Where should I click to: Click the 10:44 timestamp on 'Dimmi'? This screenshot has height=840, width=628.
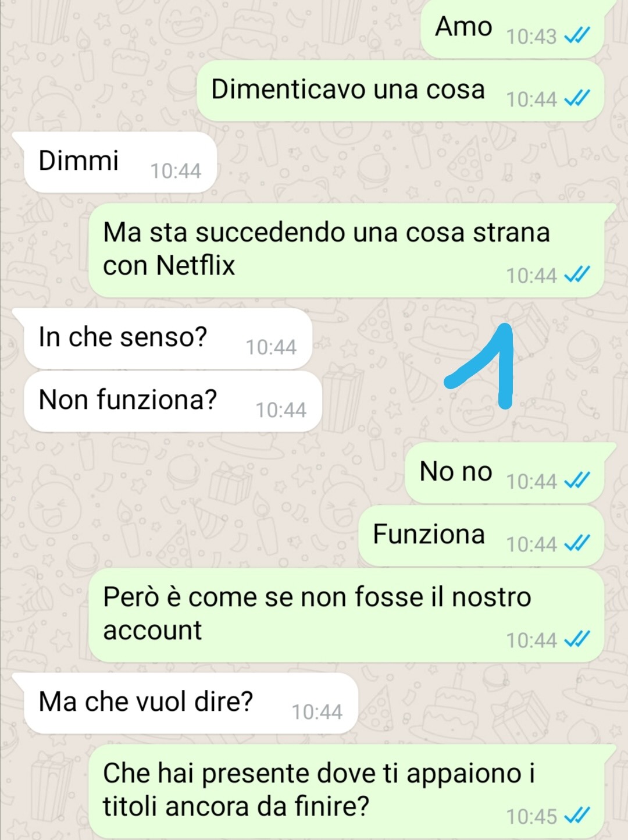(x=176, y=170)
